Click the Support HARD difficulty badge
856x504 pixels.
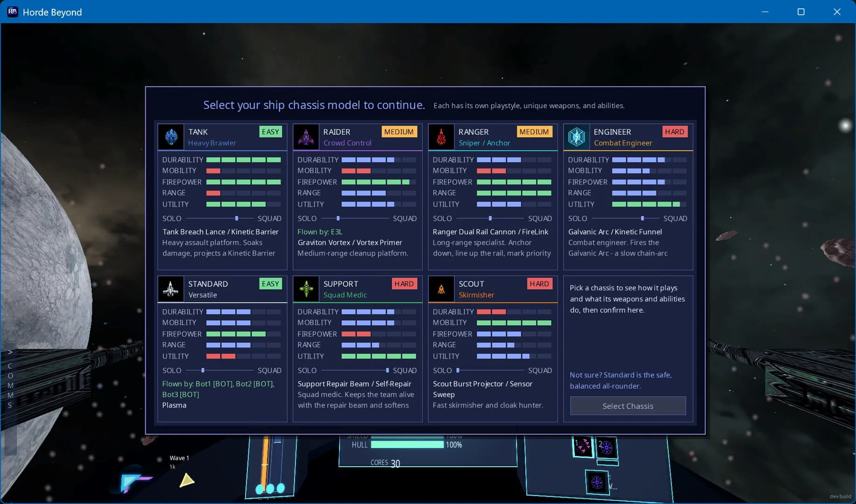click(x=404, y=284)
